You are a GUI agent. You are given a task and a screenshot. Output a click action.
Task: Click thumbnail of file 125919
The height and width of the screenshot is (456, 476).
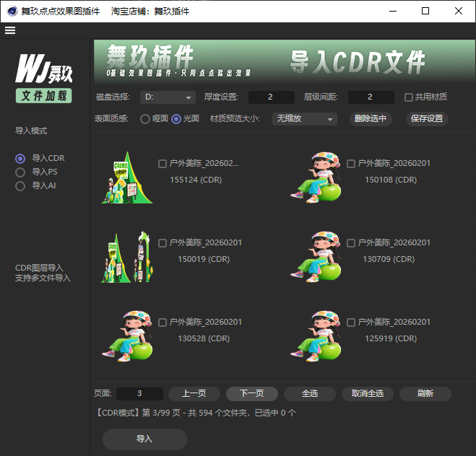coord(316,336)
